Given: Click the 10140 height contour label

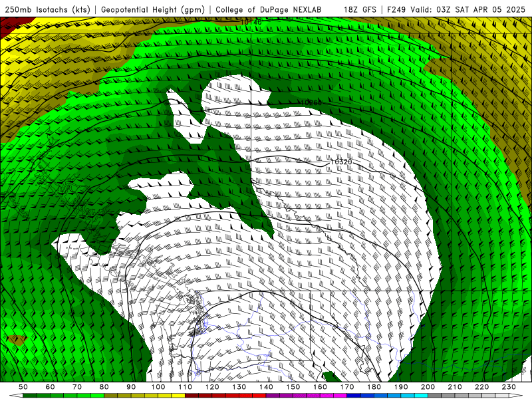Looking at the screenshot, I should [251, 22].
